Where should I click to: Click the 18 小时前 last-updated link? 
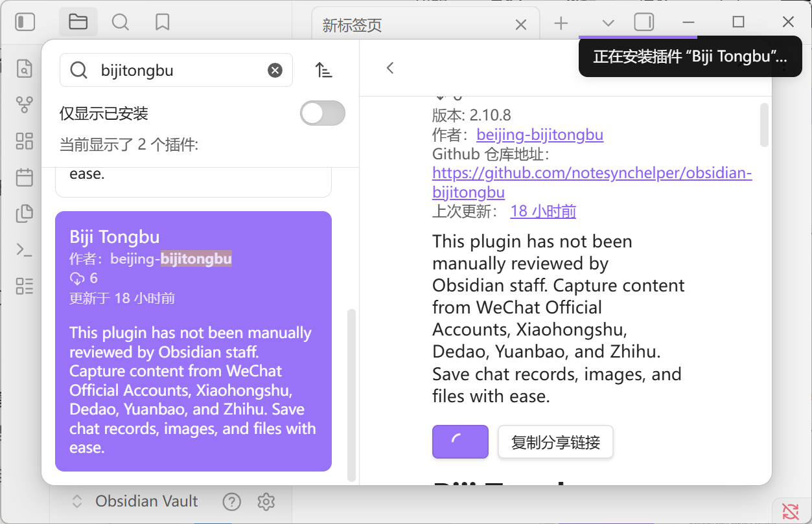click(x=543, y=211)
